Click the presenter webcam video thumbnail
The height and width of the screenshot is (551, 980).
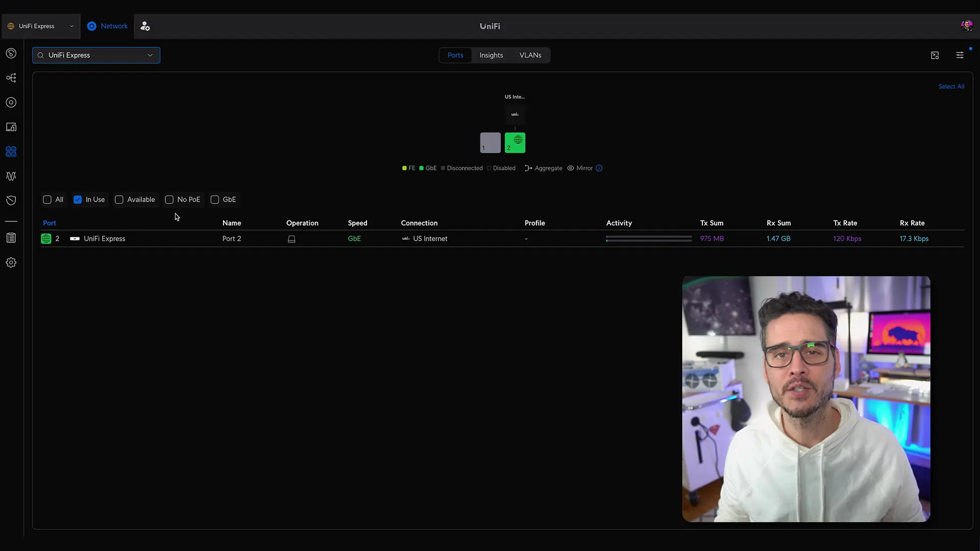806,399
